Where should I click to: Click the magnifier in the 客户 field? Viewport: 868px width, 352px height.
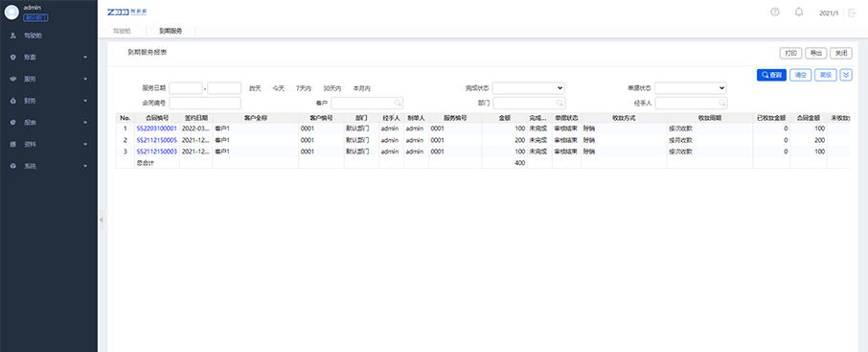(398, 103)
